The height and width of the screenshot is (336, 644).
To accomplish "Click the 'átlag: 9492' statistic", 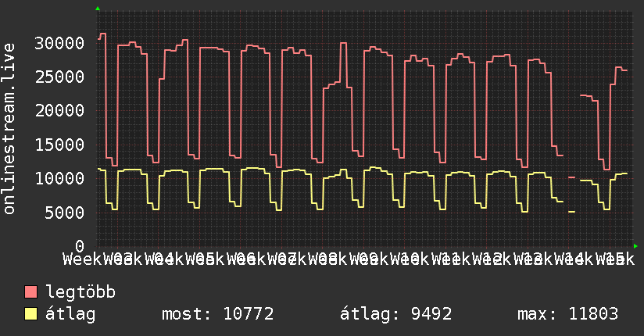I will point(396,314).
